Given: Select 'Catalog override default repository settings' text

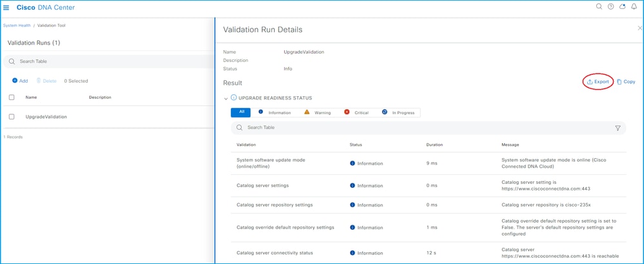Looking at the screenshot, I should [286, 227].
